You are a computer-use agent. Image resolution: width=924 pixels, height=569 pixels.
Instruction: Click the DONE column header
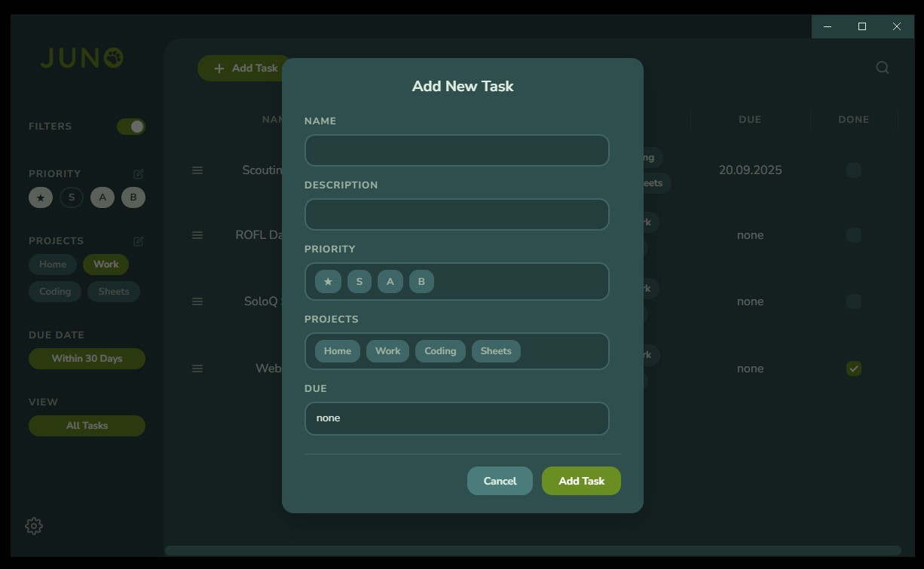[853, 120]
